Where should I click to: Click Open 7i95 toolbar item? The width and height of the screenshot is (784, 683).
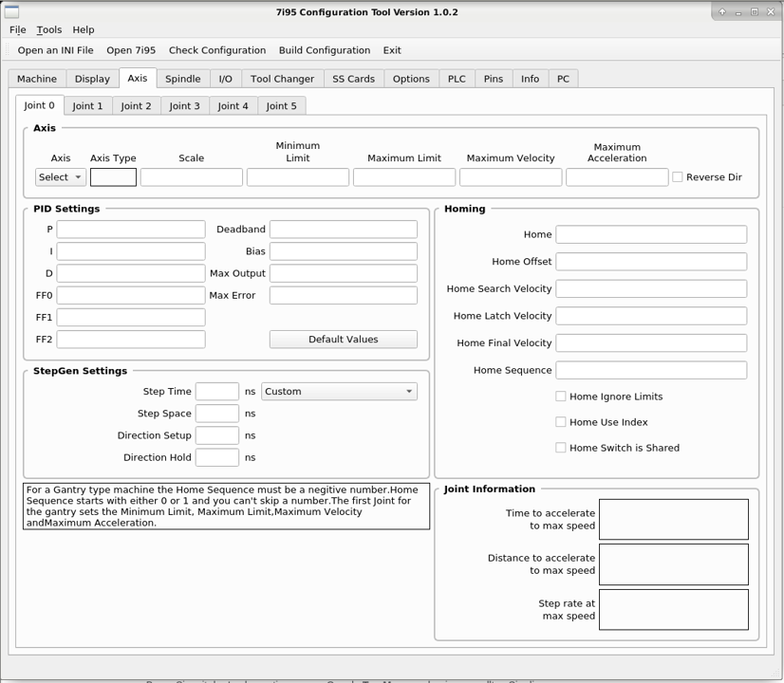(x=131, y=50)
